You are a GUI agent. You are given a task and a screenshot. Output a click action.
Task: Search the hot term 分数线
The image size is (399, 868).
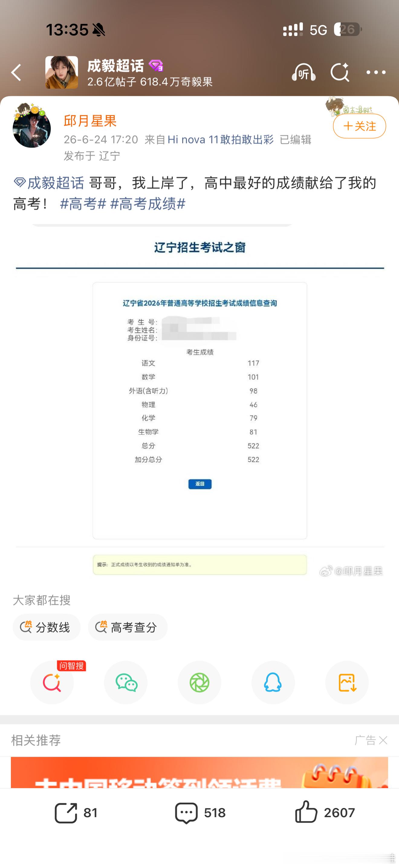pyautogui.click(x=47, y=627)
